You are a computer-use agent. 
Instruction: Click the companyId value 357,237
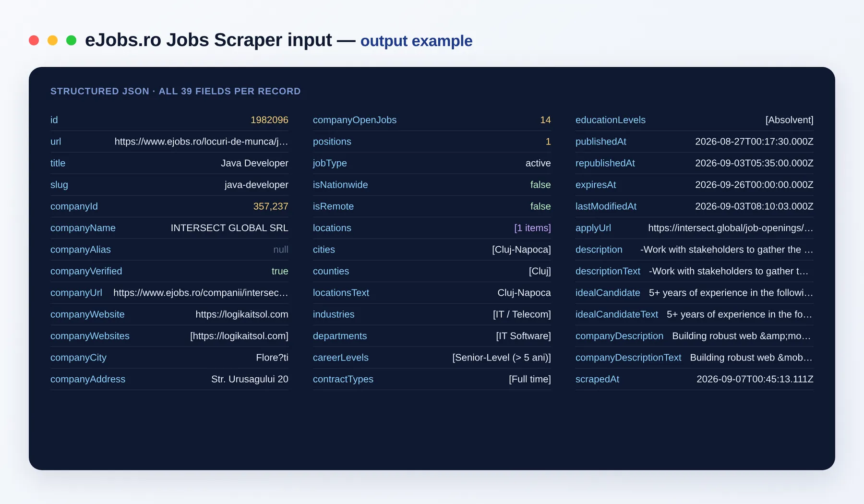(271, 206)
